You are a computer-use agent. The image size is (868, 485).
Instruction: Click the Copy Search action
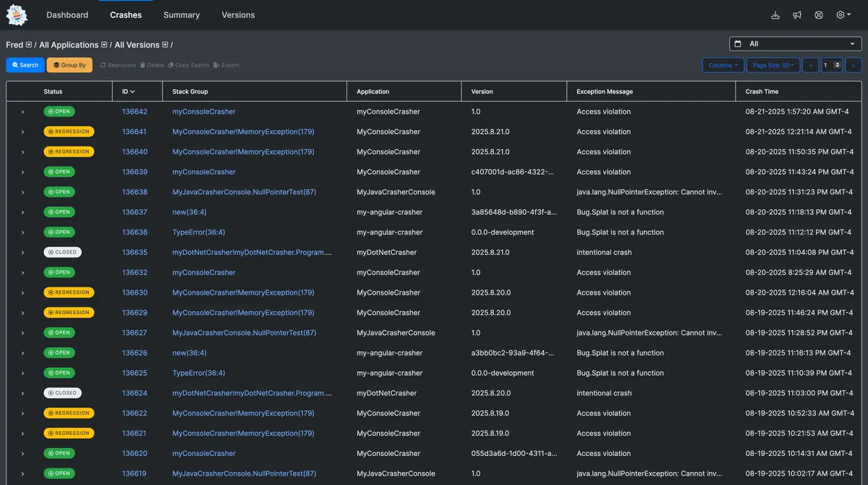point(189,65)
